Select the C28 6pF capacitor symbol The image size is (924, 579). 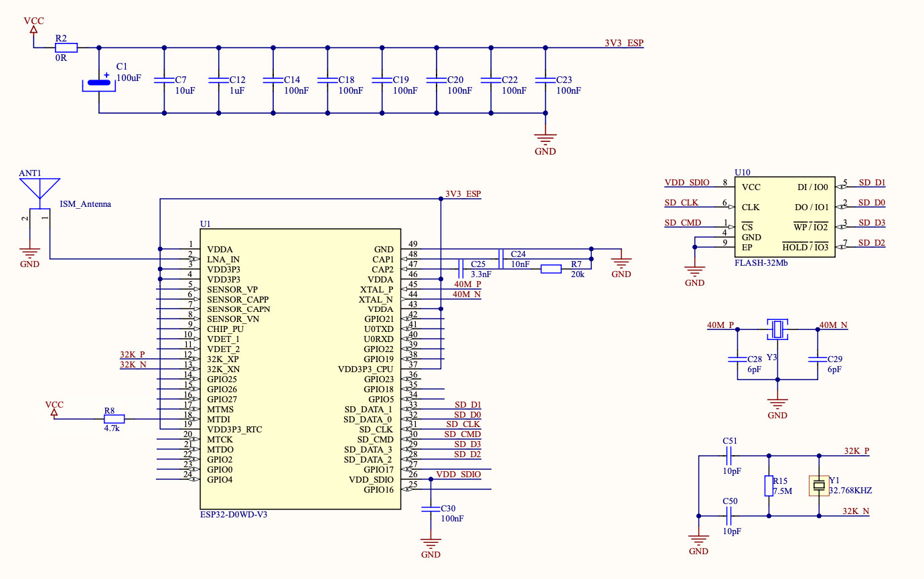coord(737,359)
